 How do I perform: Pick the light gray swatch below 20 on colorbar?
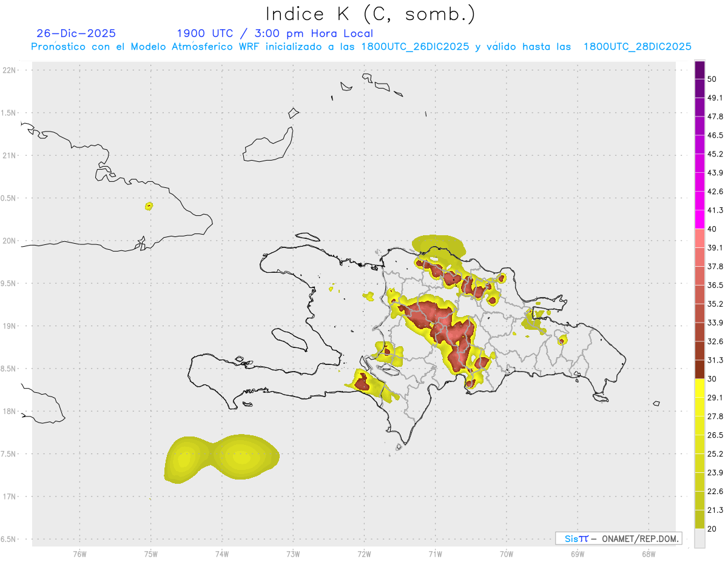pos(700,538)
